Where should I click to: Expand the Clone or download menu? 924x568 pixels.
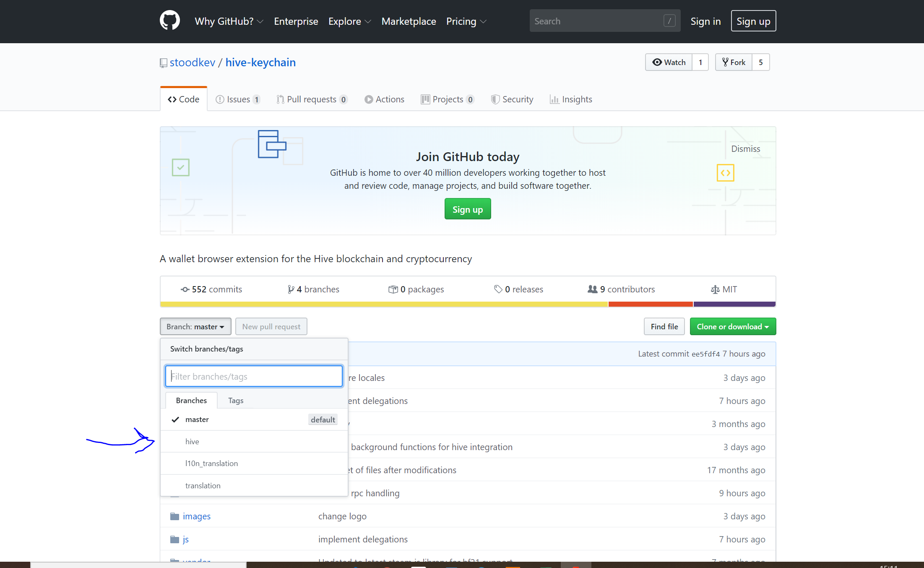pyautogui.click(x=733, y=327)
